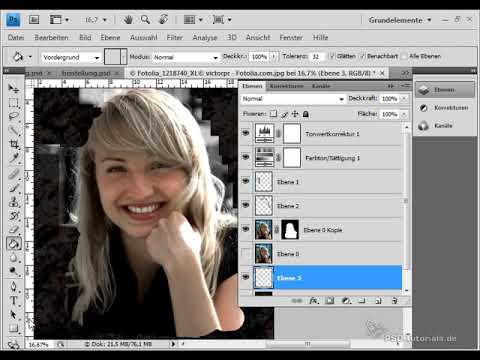This screenshot has width=480, height=360.
Task: Hide the Ebene 0 Kopie layer
Action: (246, 229)
